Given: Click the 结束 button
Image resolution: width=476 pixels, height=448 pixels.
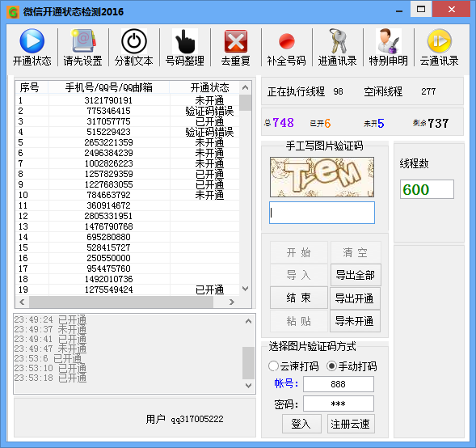Looking at the screenshot, I should (x=299, y=298).
